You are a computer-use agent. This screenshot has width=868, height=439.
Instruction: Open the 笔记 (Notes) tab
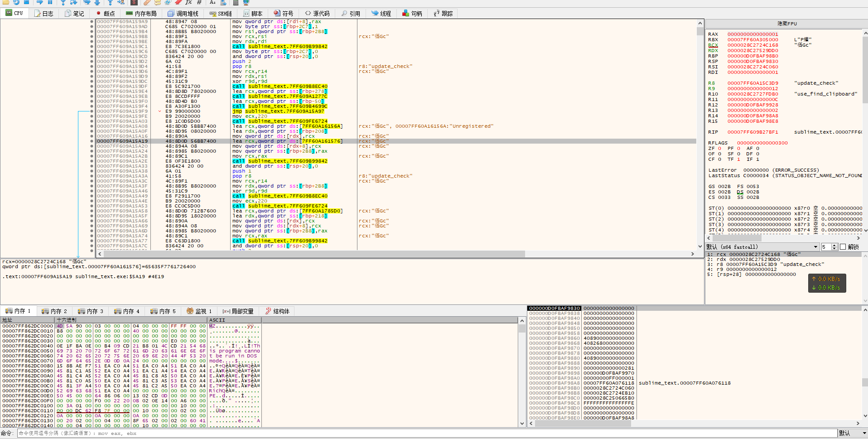74,14
